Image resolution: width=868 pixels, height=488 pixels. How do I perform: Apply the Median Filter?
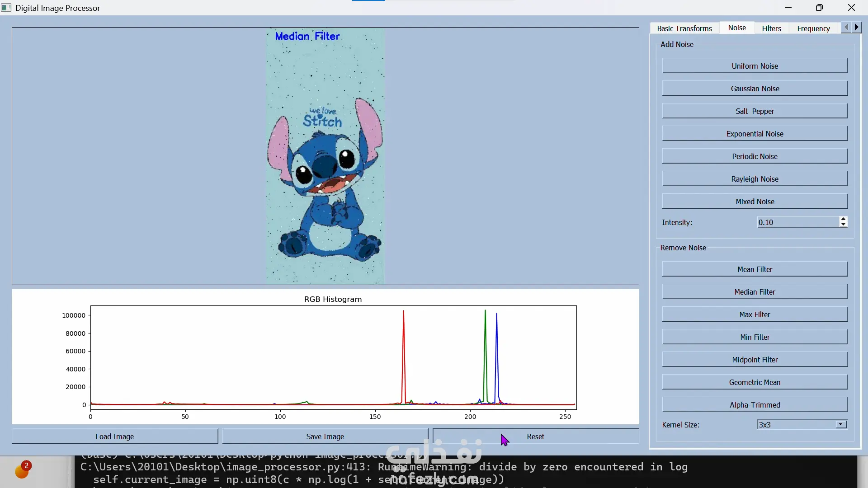[755, 292]
